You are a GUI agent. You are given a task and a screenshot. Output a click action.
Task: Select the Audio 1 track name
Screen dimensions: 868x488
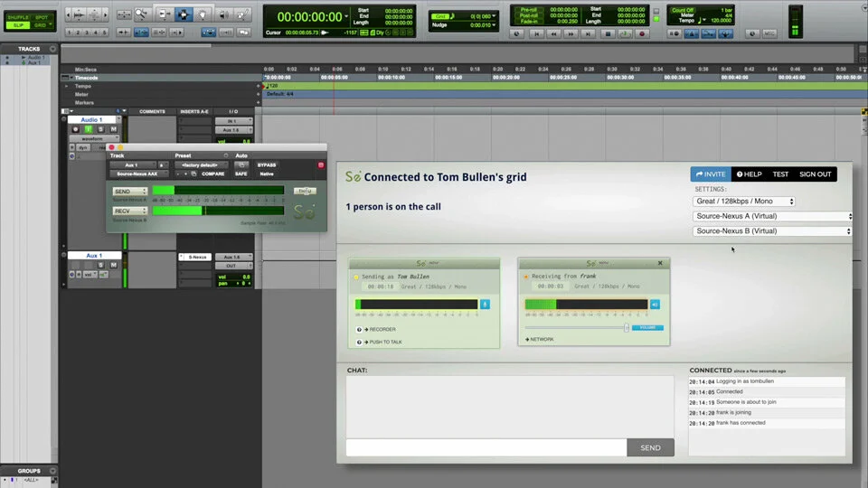coord(92,119)
